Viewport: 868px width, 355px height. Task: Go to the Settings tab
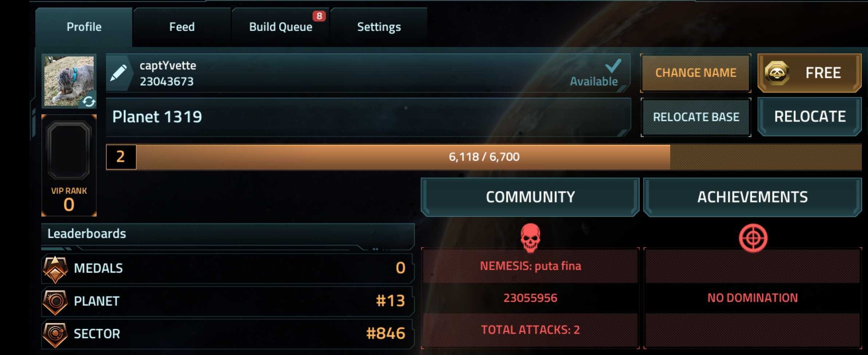(x=379, y=27)
